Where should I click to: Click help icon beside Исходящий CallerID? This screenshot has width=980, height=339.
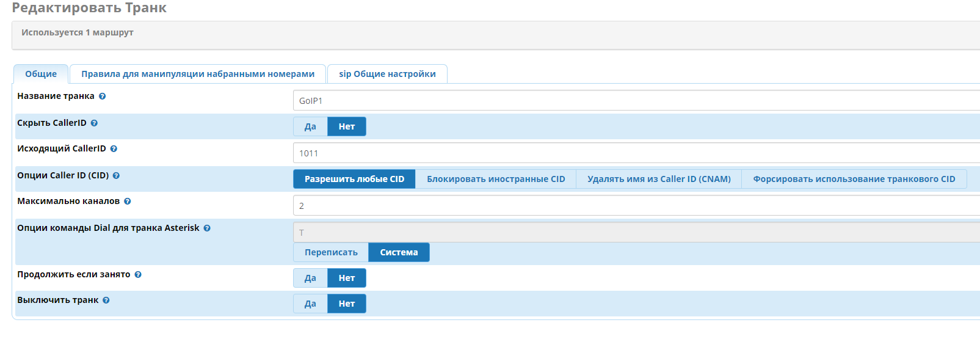point(114,149)
